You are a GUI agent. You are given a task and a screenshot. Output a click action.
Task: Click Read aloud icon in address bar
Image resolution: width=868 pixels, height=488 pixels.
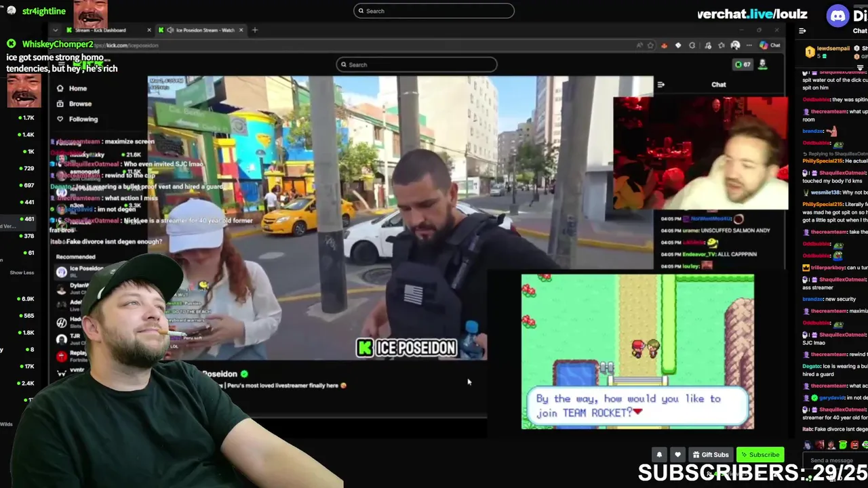(639, 45)
